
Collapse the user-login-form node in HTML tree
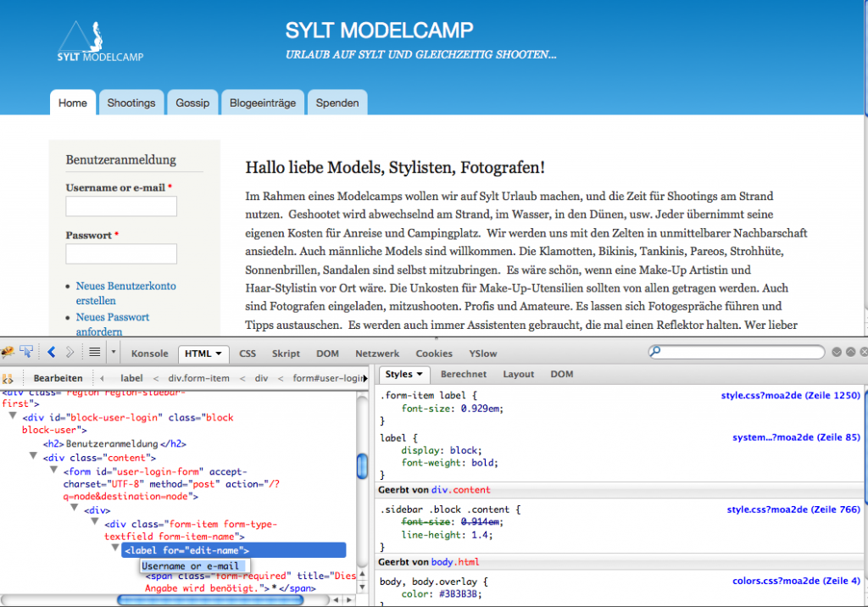[x=54, y=471]
